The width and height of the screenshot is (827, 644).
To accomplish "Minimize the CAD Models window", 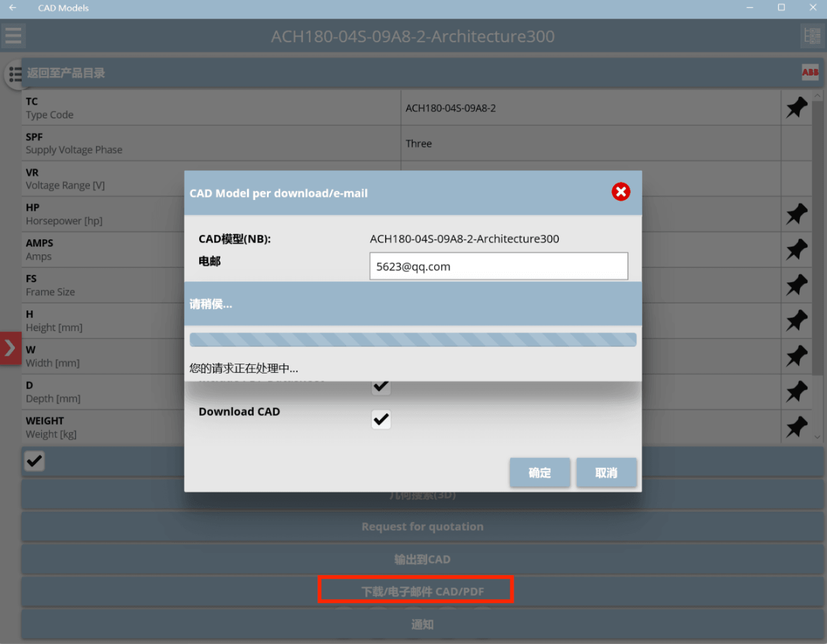I will click(x=749, y=8).
